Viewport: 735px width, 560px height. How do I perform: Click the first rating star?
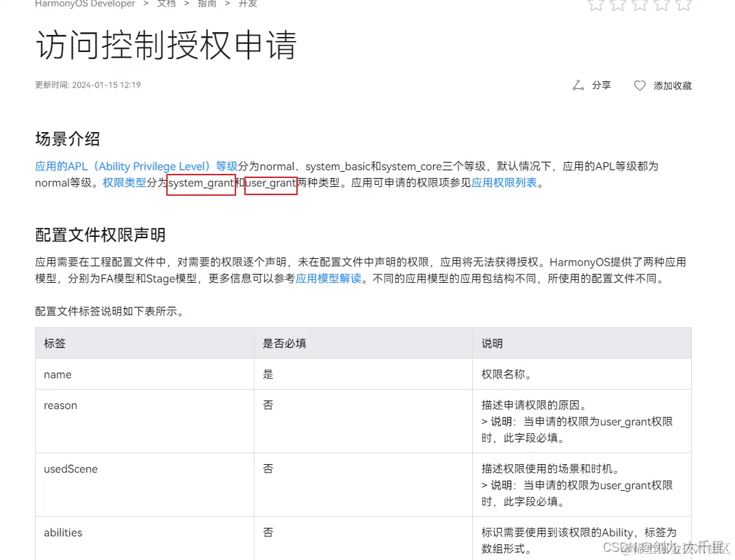[596, 5]
